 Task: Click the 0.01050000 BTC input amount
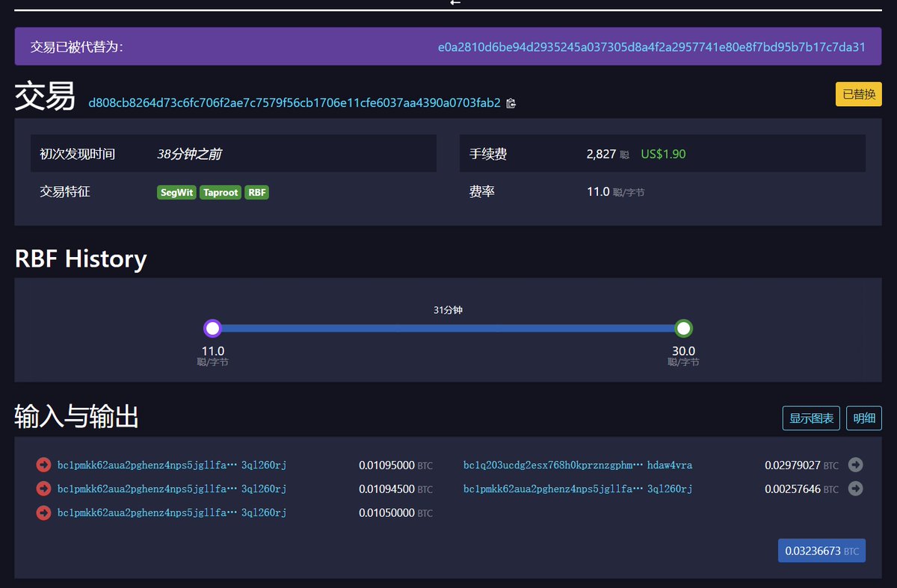395,513
